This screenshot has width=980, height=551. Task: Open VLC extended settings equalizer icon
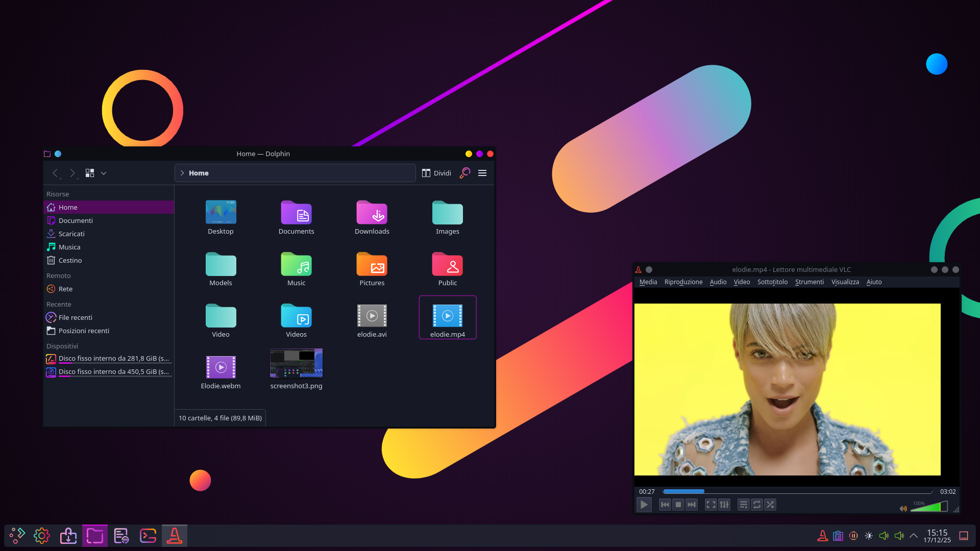(724, 505)
